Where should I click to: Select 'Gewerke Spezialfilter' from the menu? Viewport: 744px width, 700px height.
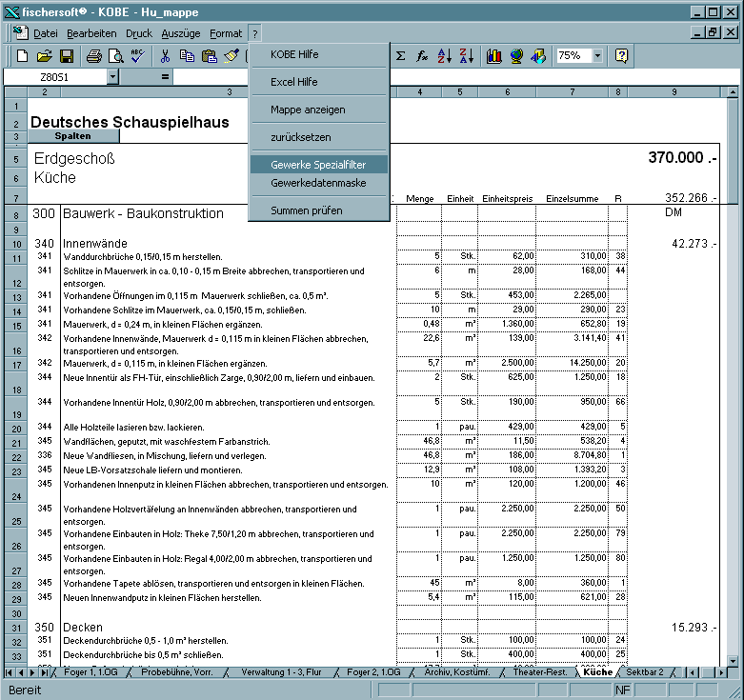point(318,165)
